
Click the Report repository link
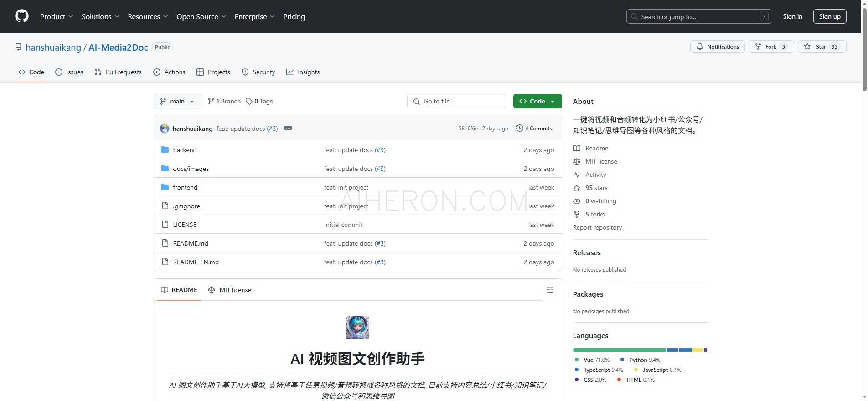coord(597,227)
